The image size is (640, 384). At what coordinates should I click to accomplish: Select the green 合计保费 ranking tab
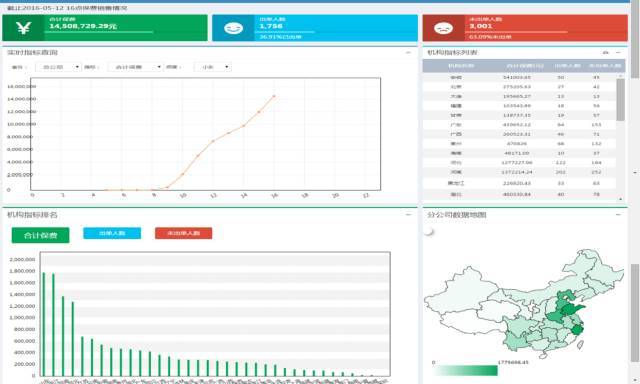[40, 235]
